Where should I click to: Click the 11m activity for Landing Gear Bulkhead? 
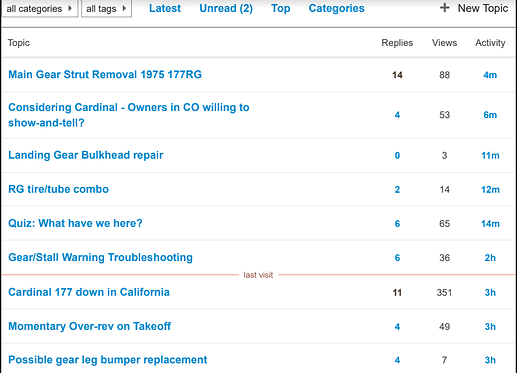pos(490,156)
